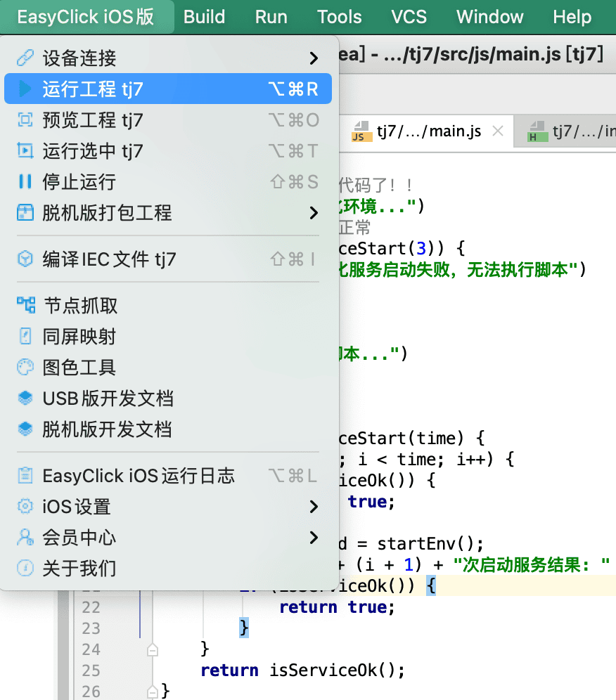
Task: Choose 运行选中 tj7 menu entry
Action: click(168, 151)
